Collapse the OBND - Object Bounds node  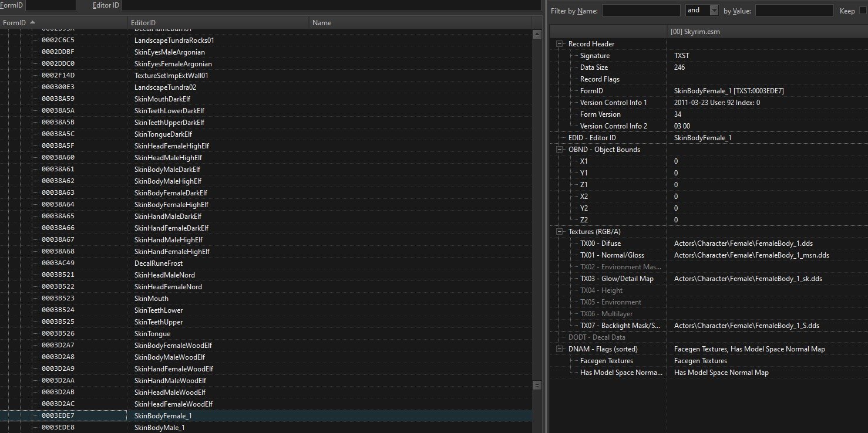[x=559, y=150]
